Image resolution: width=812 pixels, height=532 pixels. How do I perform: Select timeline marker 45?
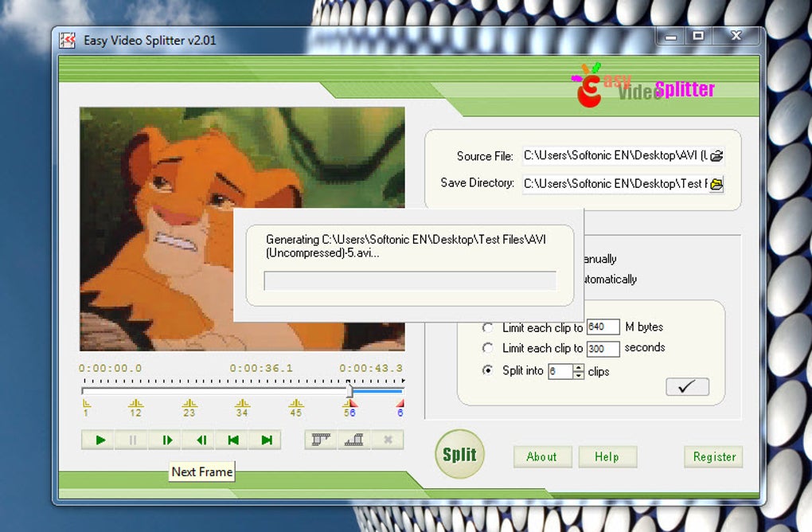tap(295, 408)
